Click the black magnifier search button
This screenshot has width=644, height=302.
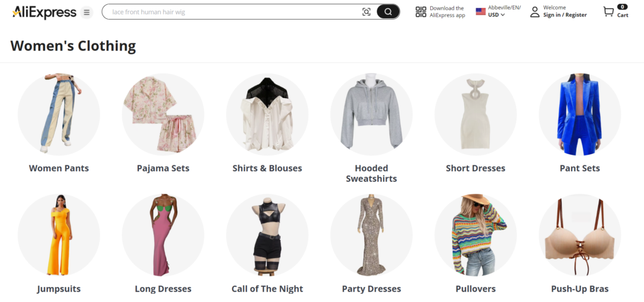click(x=388, y=12)
